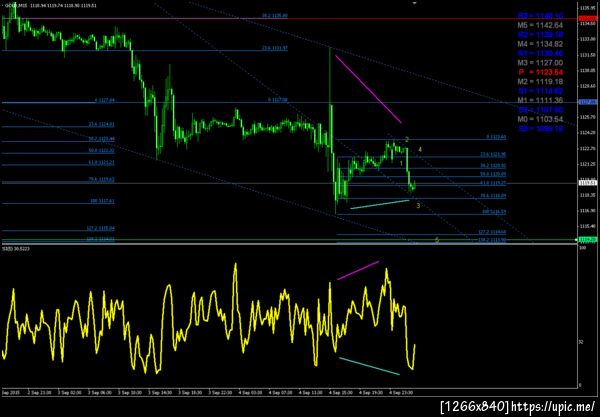The width and height of the screenshot is (600, 417).
Task: Select the 127.2 Fibonacci label on left side
Action: [101, 228]
